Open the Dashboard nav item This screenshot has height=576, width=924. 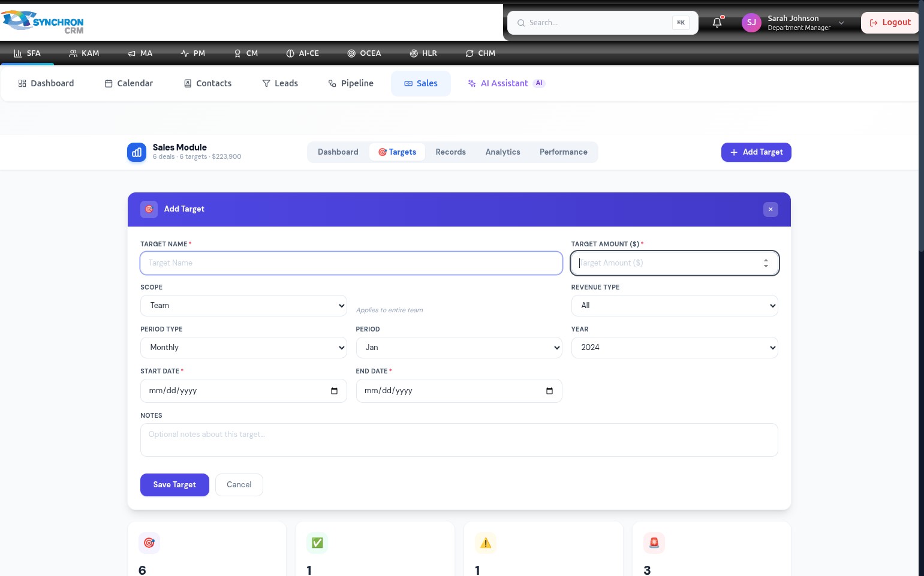[46, 83]
